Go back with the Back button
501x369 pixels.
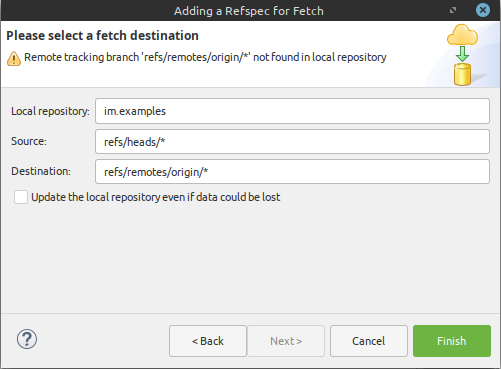point(208,341)
